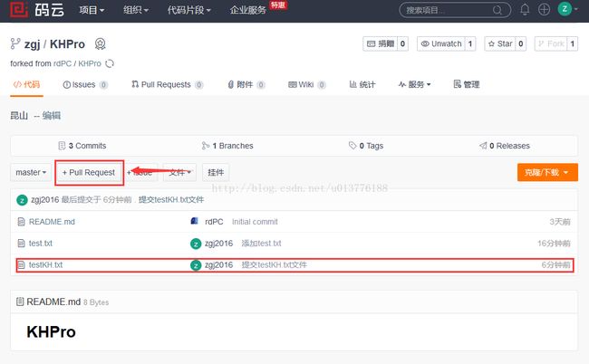The height and width of the screenshot is (364, 589).
Task: Open test.txt file link
Action: [x=41, y=244]
